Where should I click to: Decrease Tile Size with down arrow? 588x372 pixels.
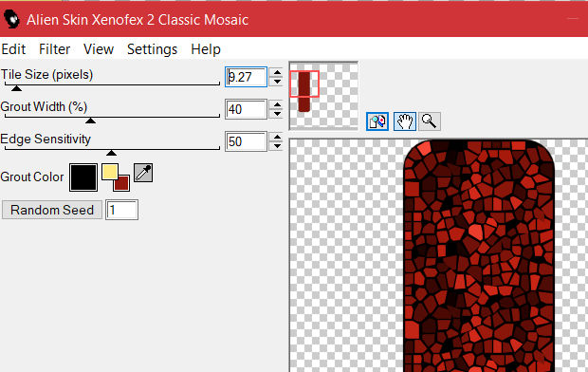coord(277,82)
